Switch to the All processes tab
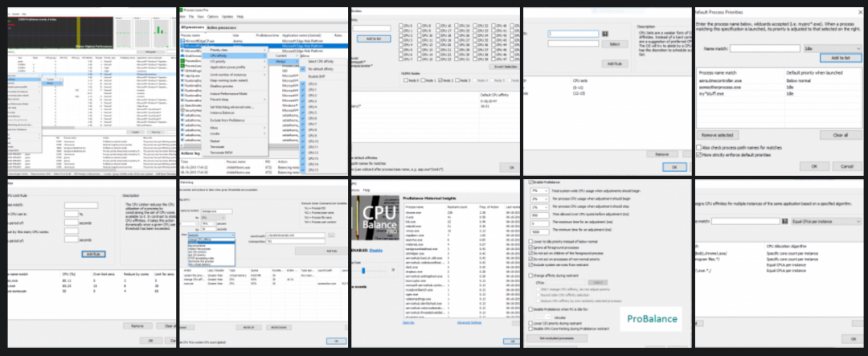 pos(193,27)
